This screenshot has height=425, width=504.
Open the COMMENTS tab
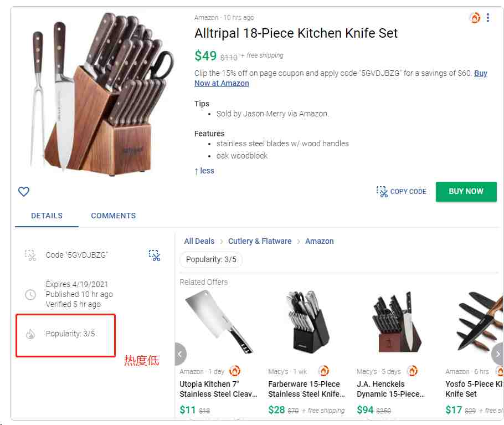coord(113,216)
